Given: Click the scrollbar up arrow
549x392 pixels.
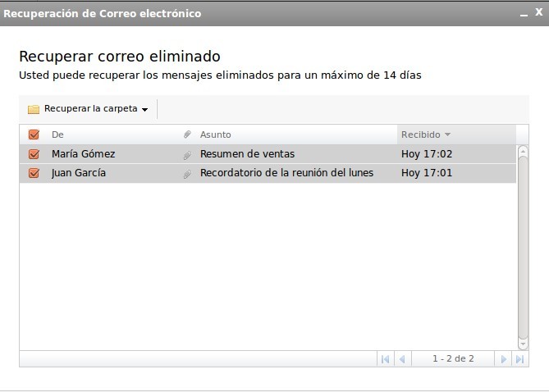Looking at the screenshot, I should tap(523, 151).
